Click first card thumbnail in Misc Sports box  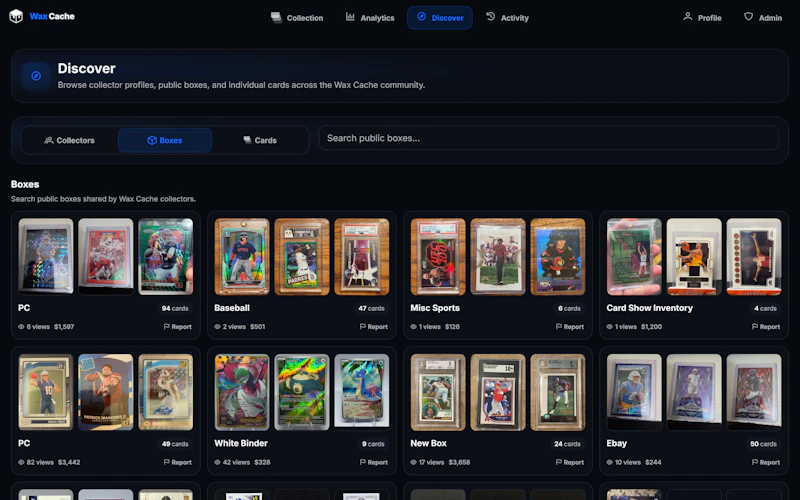point(438,257)
